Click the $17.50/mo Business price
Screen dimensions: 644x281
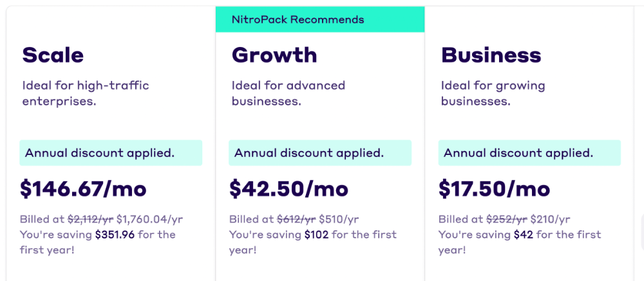494,189
